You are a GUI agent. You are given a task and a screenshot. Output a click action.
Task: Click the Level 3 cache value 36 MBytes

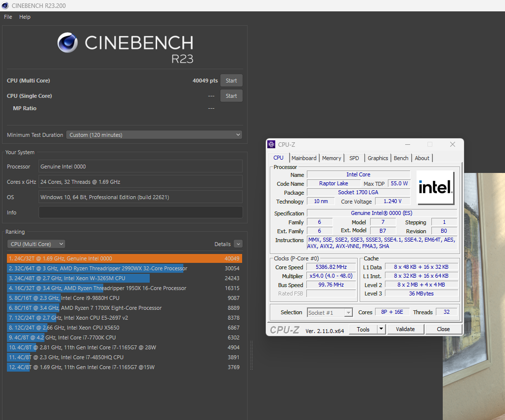pos(421,294)
